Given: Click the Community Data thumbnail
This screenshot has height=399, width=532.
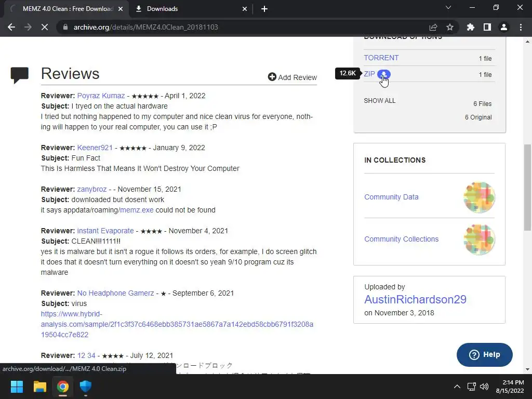Looking at the screenshot, I should 479,197.
